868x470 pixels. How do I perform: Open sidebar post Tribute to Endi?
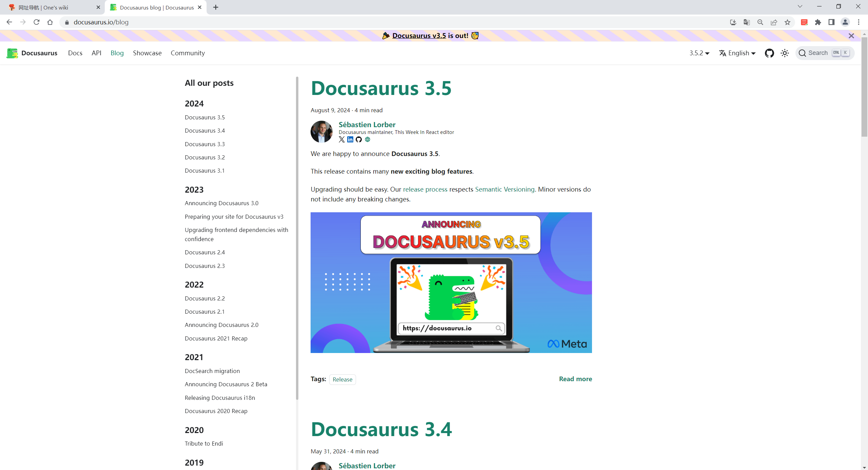204,444
